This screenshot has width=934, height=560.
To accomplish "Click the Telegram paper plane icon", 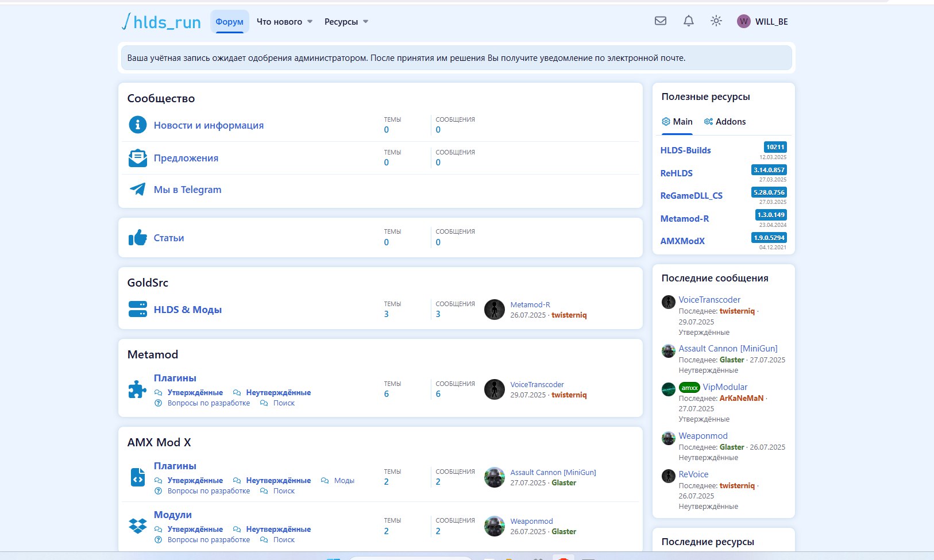I will pyautogui.click(x=138, y=190).
